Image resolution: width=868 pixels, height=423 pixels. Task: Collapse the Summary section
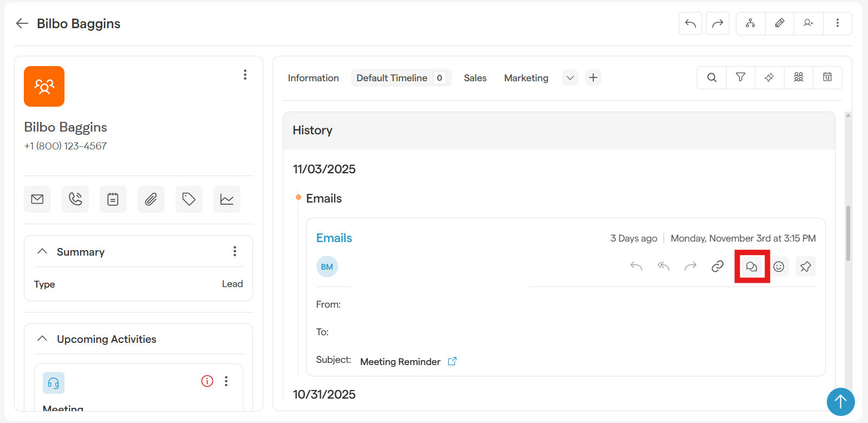click(42, 252)
